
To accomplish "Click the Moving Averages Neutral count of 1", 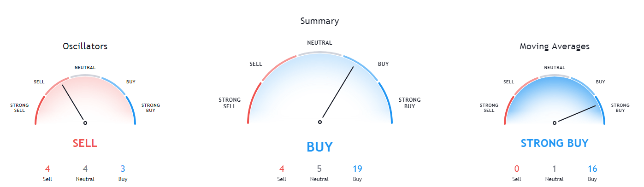I will click(x=554, y=169).
